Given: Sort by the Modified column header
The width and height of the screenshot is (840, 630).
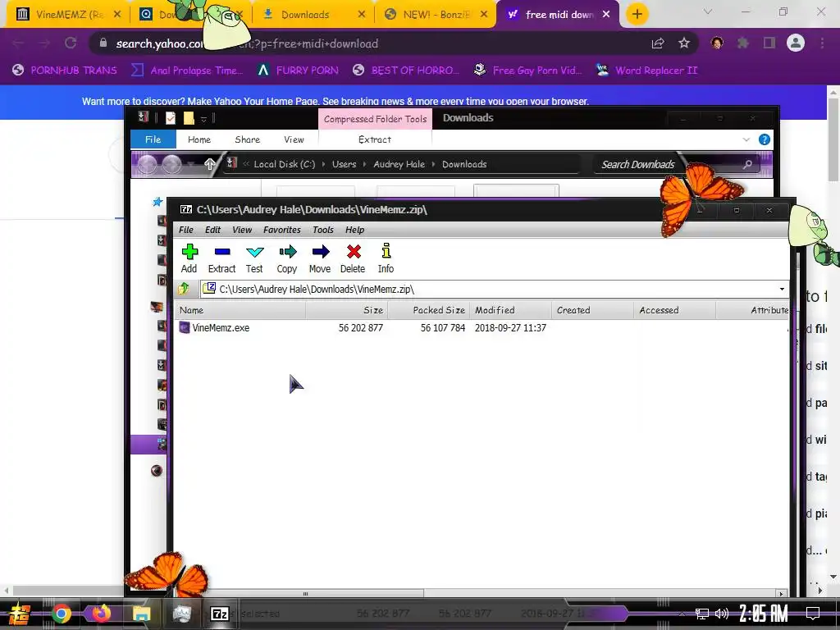Looking at the screenshot, I should (x=510, y=310).
